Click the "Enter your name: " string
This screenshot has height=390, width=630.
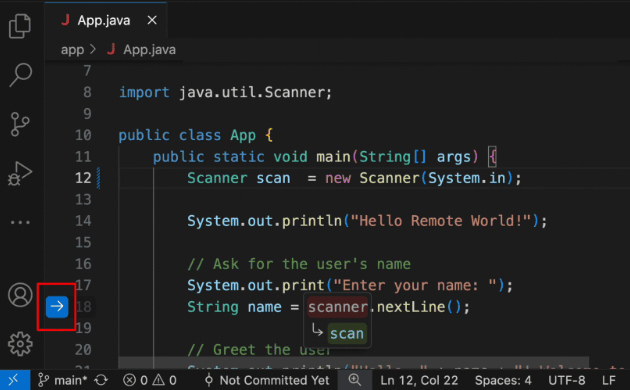[415, 286]
